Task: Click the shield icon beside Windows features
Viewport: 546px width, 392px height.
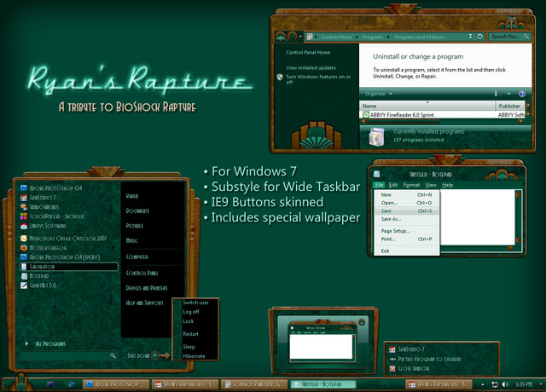Action: pyautogui.click(x=280, y=77)
